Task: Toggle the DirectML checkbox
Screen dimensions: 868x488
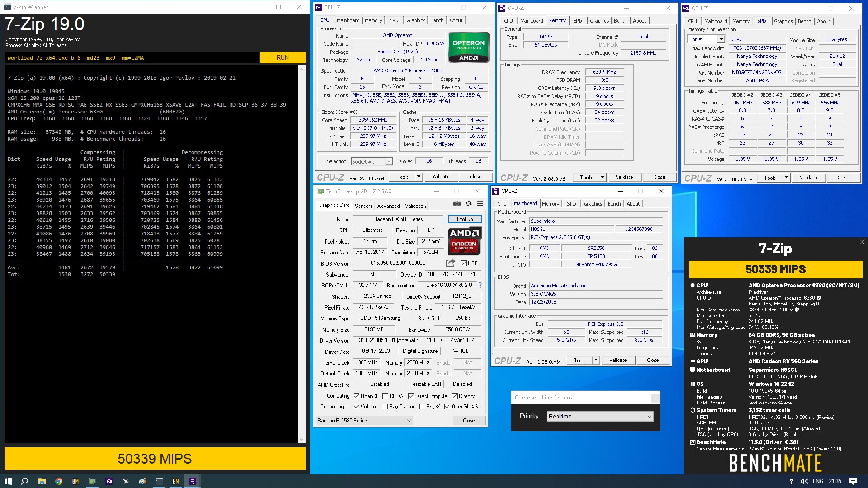Action: click(454, 396)
